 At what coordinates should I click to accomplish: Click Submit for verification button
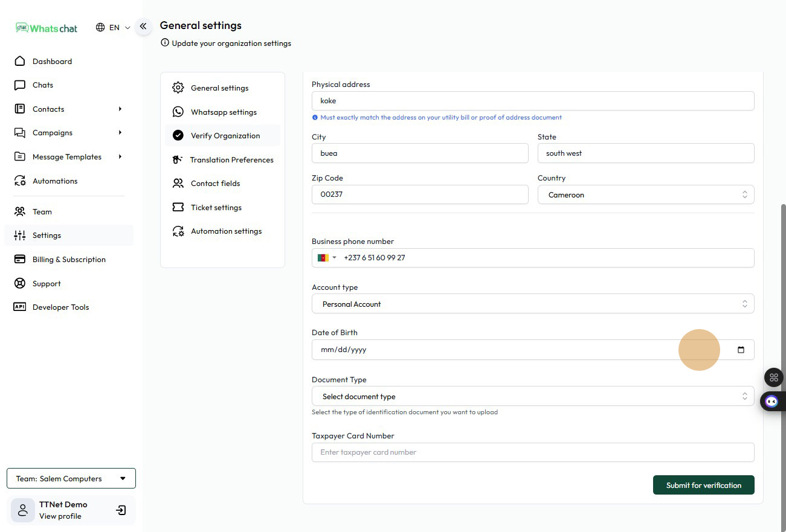point(703,486)
